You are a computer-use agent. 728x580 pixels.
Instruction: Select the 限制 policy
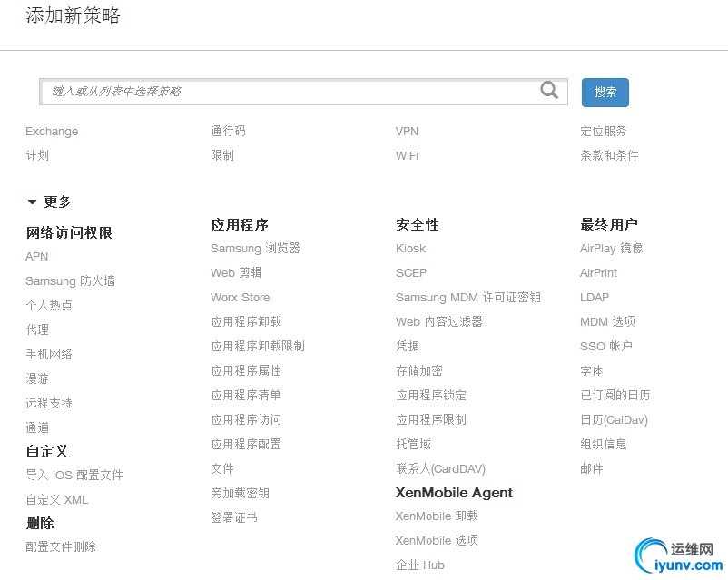tap(221, 155)
